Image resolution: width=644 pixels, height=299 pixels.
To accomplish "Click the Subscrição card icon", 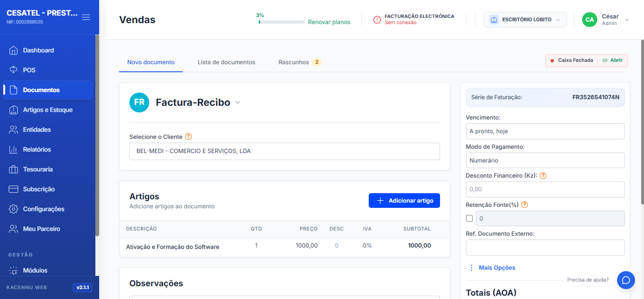I will point(14,189).
